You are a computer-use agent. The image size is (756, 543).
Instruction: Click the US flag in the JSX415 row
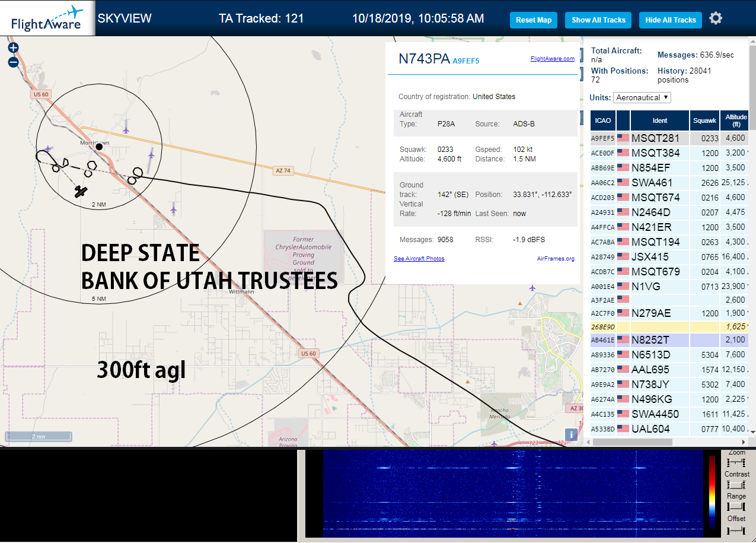point(623,256)
